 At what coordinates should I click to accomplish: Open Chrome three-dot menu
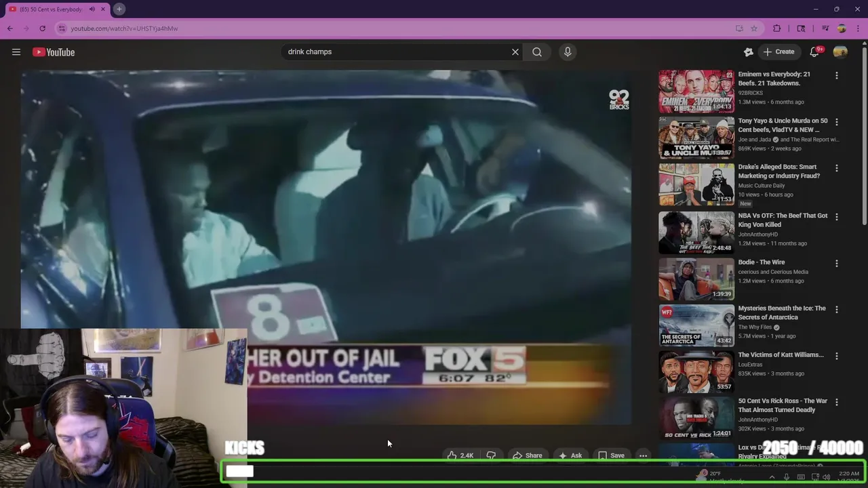pos(857,28)
